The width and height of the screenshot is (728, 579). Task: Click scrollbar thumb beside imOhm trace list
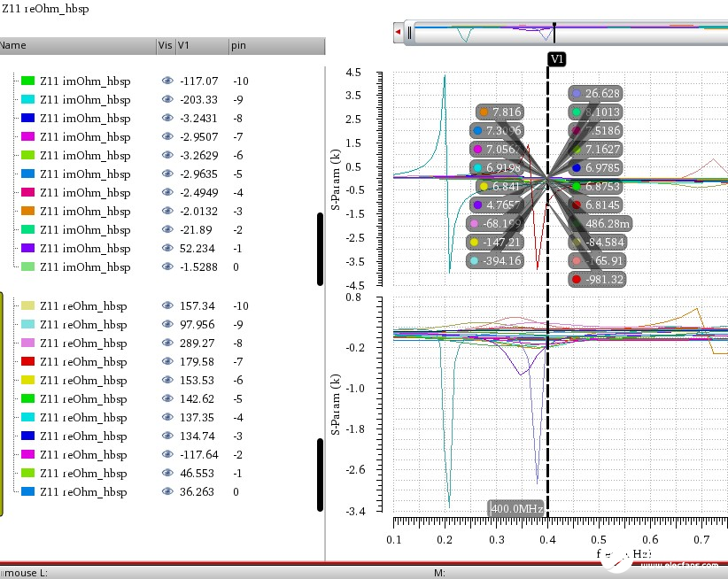tap(320, 249)
